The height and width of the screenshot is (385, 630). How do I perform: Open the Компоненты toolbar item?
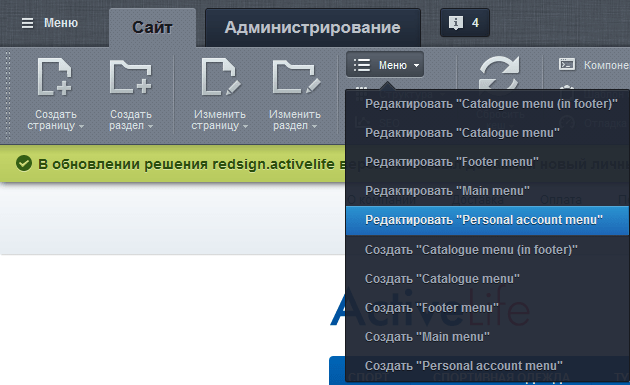(x=594, y=65)
